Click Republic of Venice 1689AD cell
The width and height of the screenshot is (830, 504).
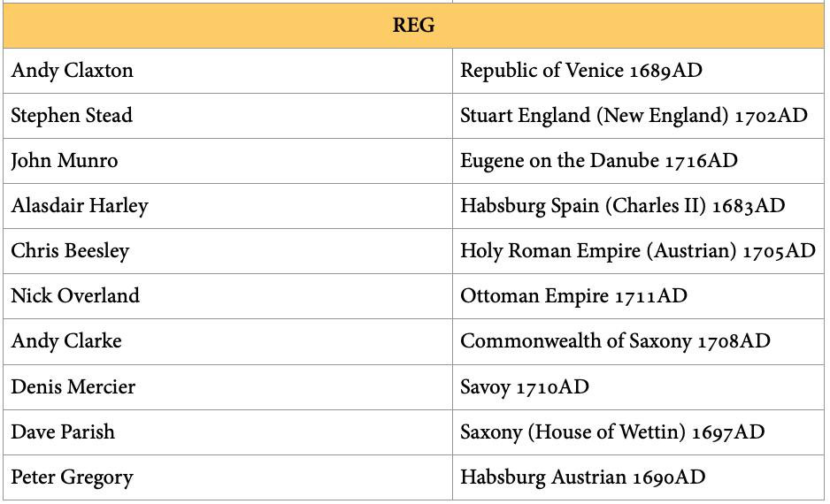(x=580, y=71)
